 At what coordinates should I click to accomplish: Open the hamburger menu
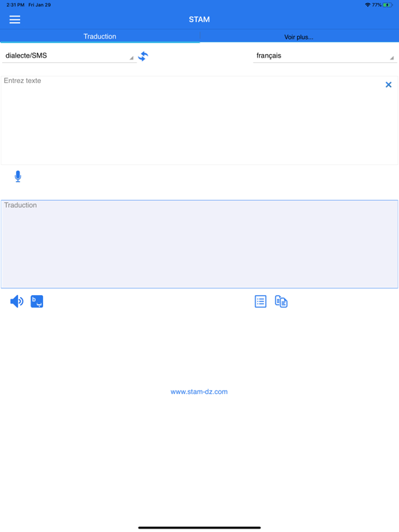15,19
